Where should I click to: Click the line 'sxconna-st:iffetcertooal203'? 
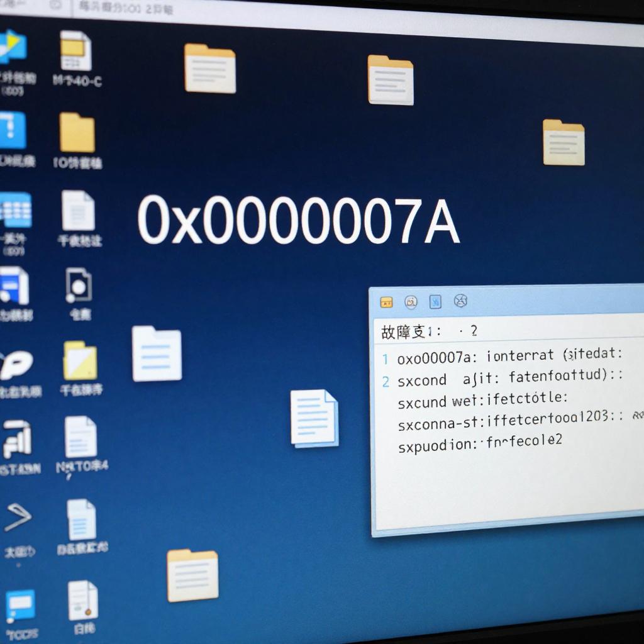coord(503,421)
